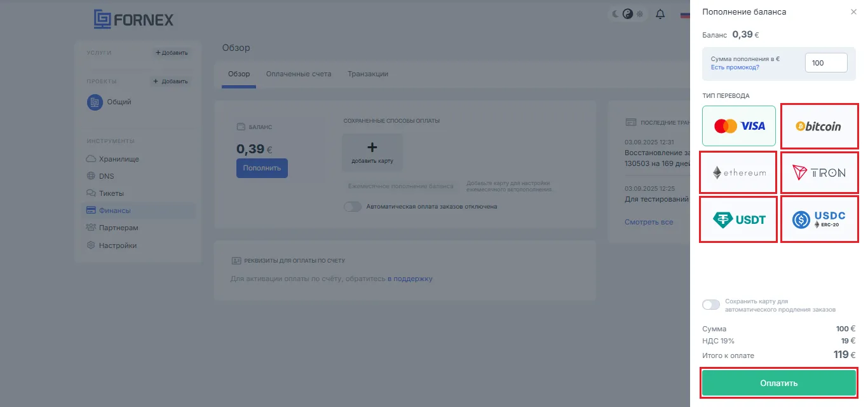Switch to the Транзакции tab
Viewport: 868px width, 407px height.
pyautogui.click(x=368, y=74)
